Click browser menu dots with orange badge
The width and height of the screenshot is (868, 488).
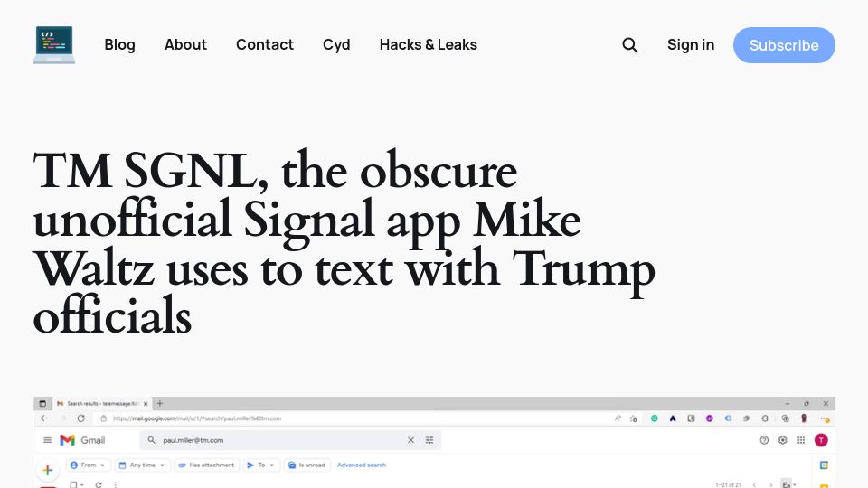825,418
